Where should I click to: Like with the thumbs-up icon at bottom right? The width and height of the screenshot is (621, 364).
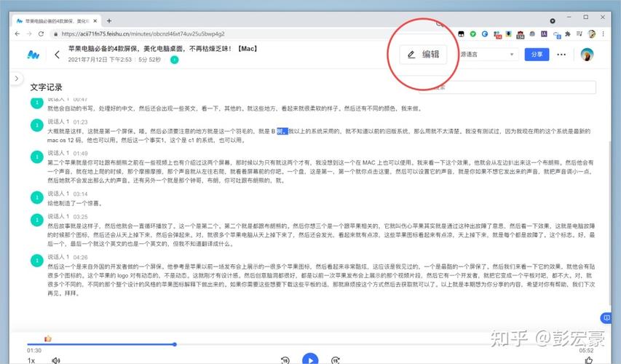click(588, 360)
